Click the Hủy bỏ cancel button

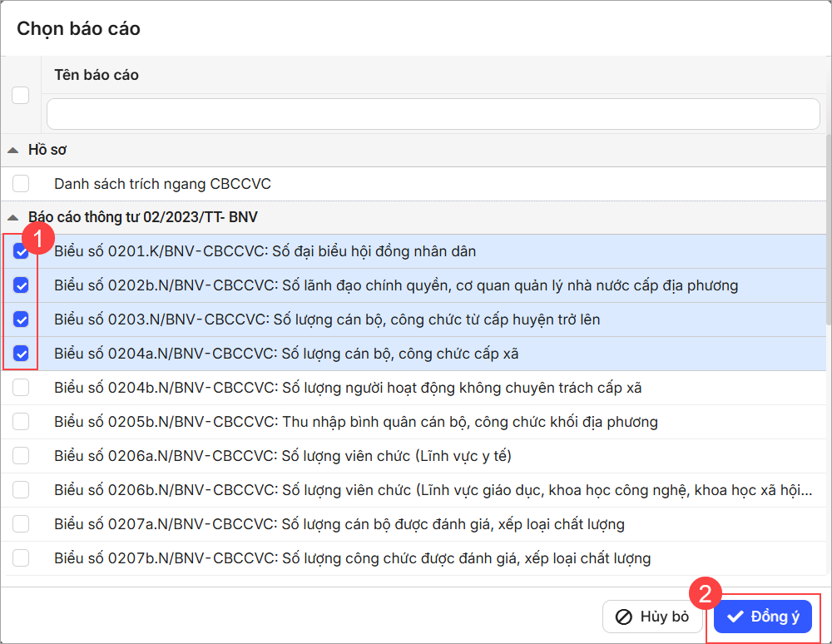click(652, 617)
